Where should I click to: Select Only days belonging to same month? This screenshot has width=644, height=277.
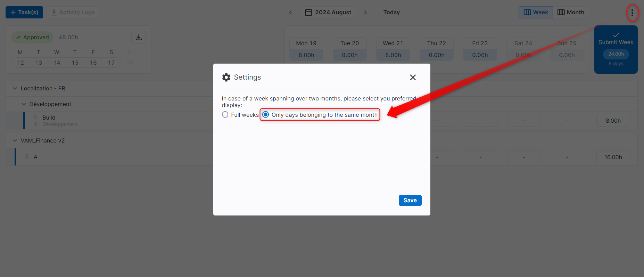[266, 115]
